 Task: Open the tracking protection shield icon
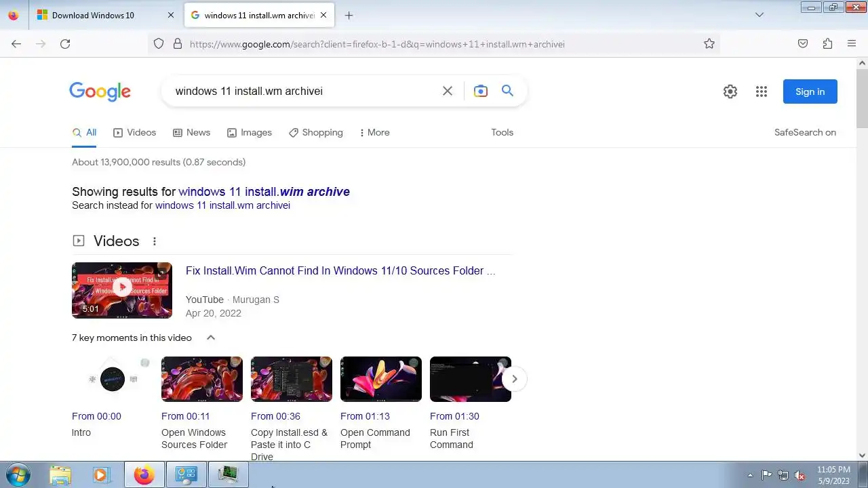159,44
